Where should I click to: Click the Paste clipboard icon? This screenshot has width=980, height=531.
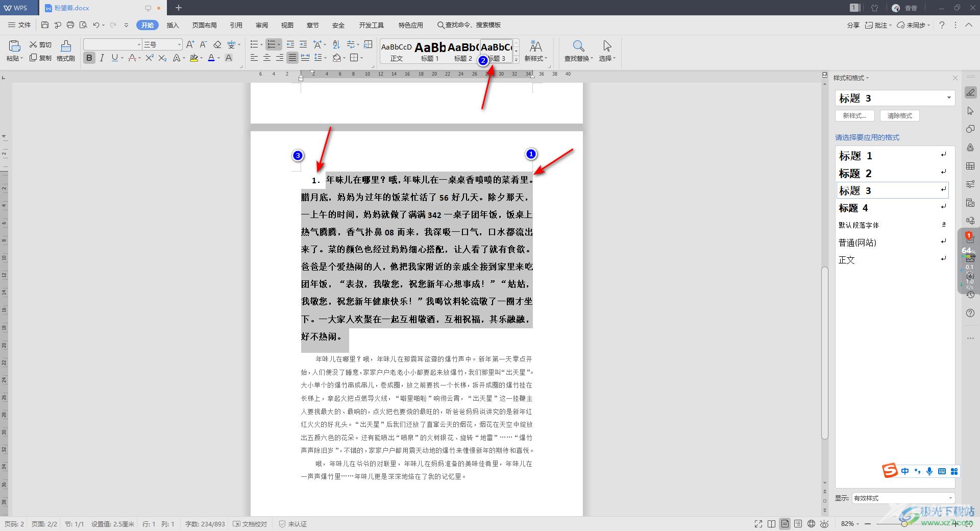(14, 46)
